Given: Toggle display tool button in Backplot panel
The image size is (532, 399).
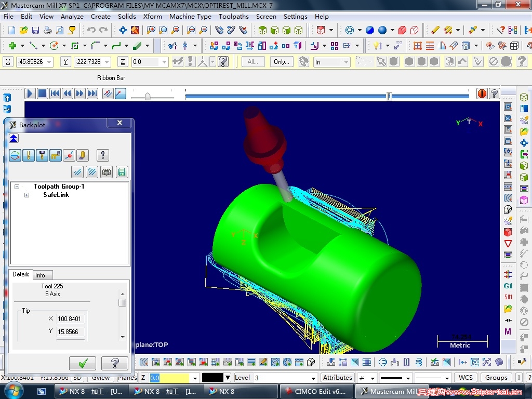Looking at the screenshot, I should 29,155.
